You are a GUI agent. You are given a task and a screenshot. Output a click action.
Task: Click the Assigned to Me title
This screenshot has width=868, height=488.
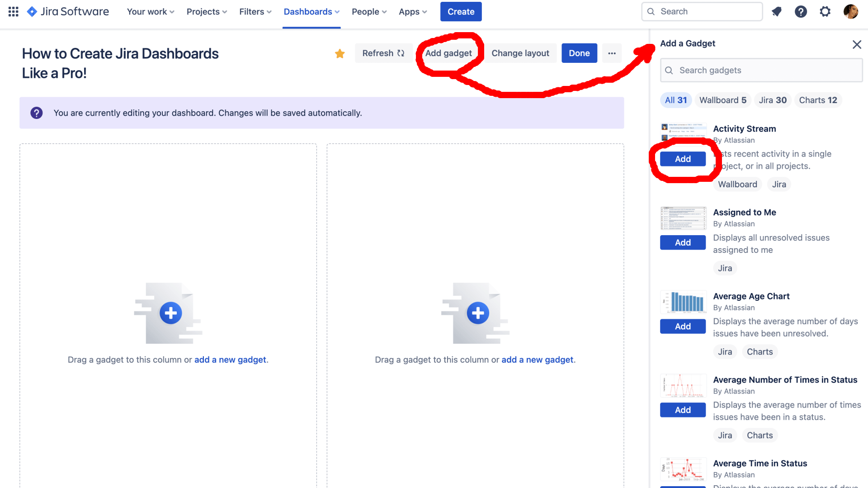coord(744,213)
